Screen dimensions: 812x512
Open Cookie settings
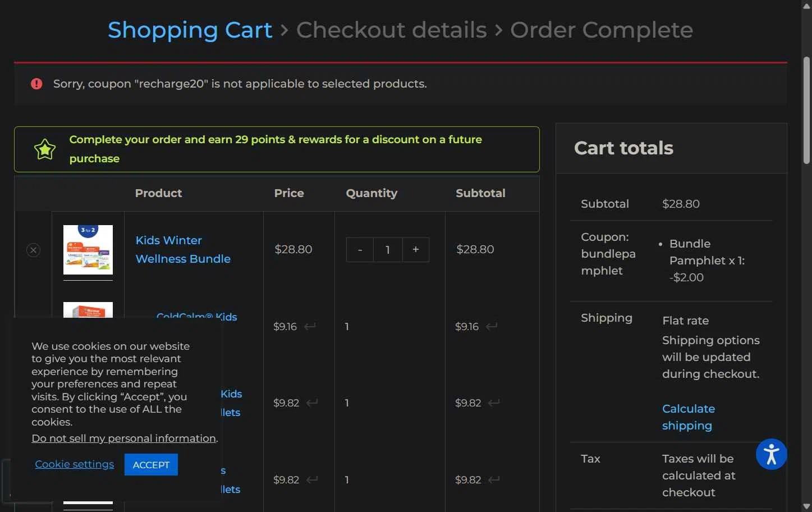(x=75, y=464)
